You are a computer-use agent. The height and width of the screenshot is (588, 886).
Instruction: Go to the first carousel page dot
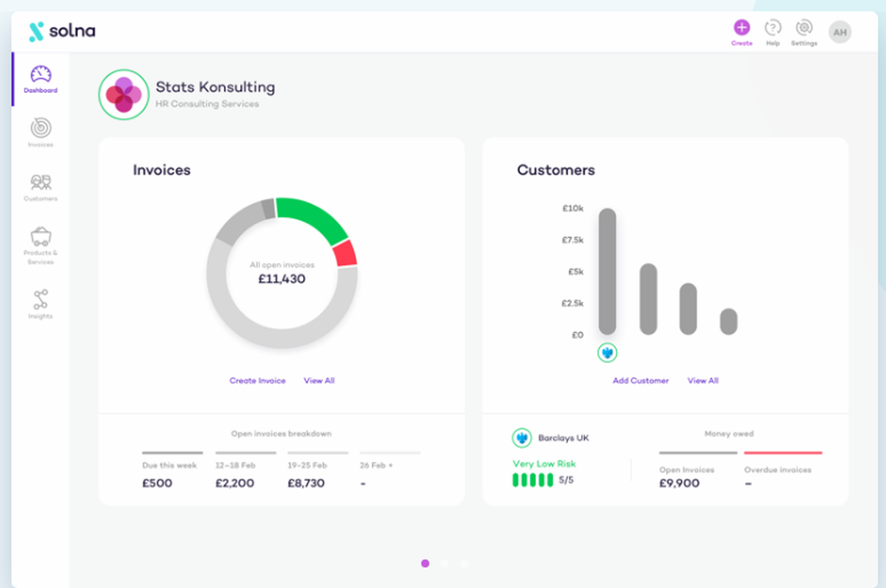pos(425,563)
